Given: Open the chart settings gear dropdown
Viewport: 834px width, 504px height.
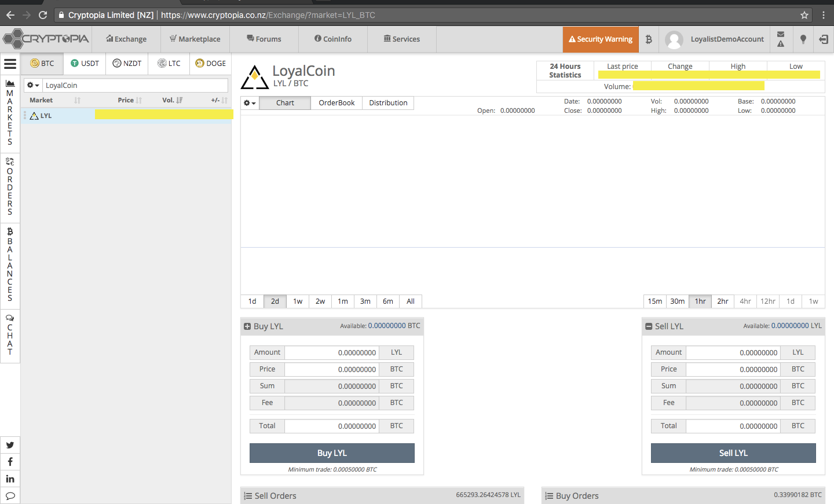Looking at the screenshot, I should (x=250, y=103).
